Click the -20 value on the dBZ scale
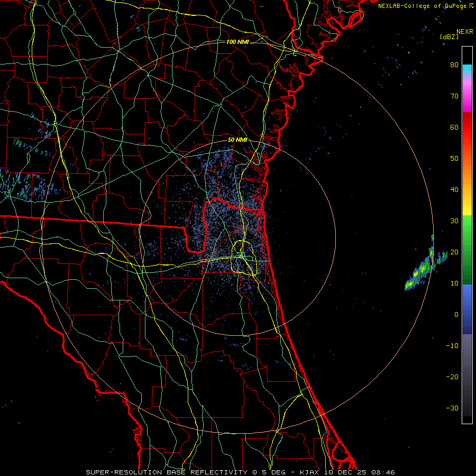This screenshot has width=476, height=476. [452, 377]
